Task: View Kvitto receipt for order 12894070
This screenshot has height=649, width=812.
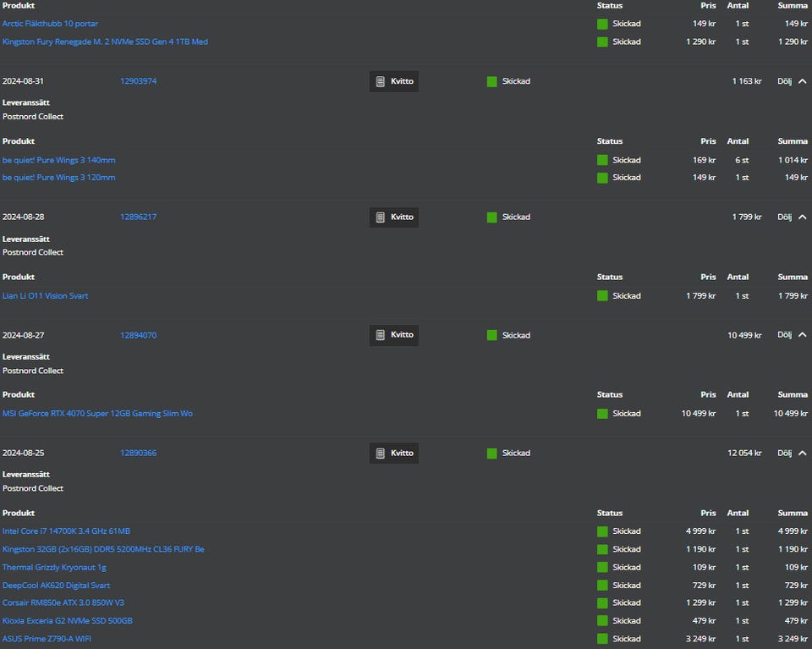Action: coord(393,335)
